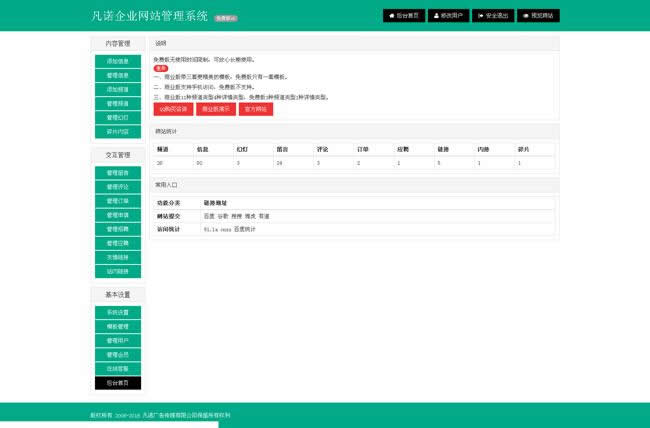The image size is (650, 428).
Task: Open 添加信息 in the sidebar
Action: click(118, 61)
